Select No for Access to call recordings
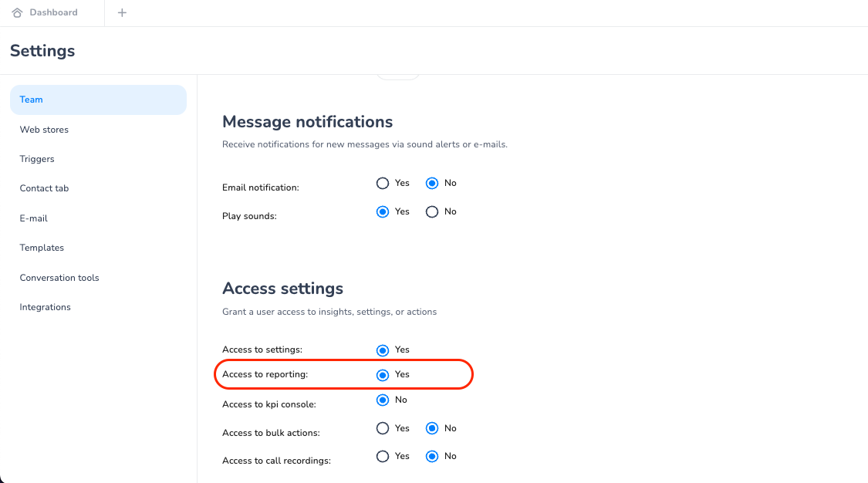868x483 pixels. tap(432, 457)
